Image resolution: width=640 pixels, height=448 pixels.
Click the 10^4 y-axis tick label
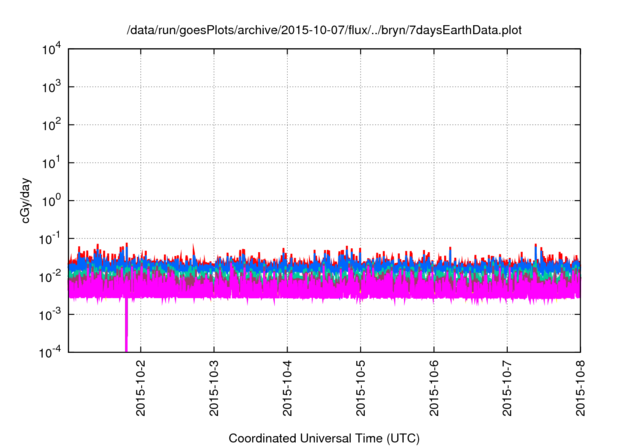point(51,49)
